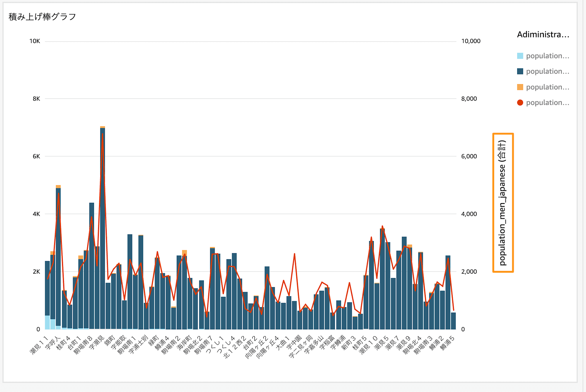
Task: Click the 字浦士別 x-axis label
Action: 138,345
